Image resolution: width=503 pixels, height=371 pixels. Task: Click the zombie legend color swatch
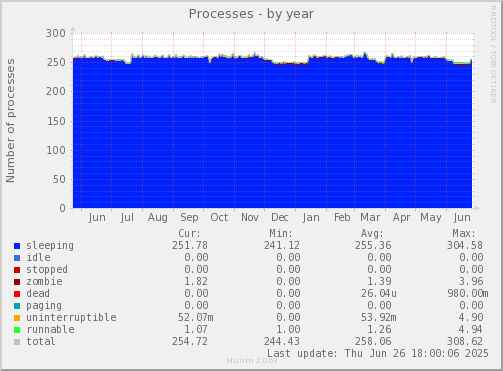(x=17, y=282)
